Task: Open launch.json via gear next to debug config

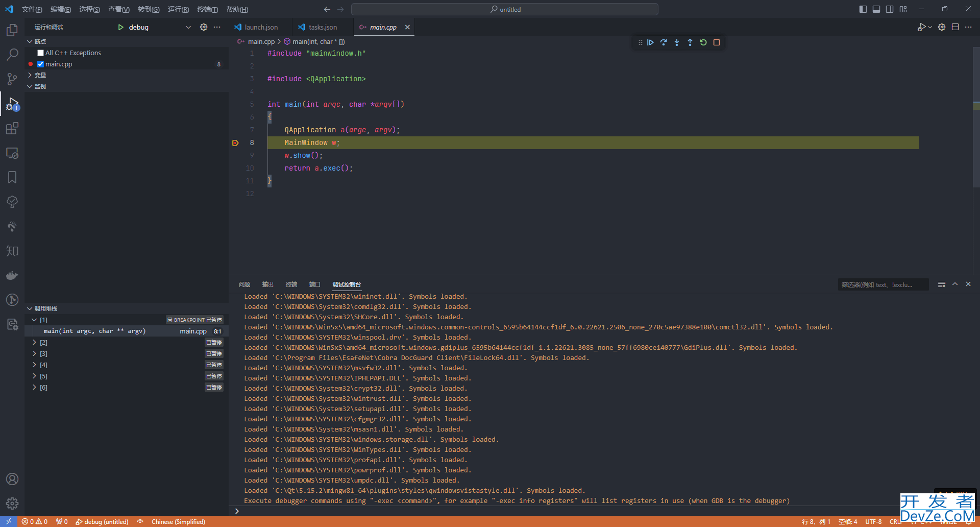Action: pyautogui.click(x=204, y=27)
